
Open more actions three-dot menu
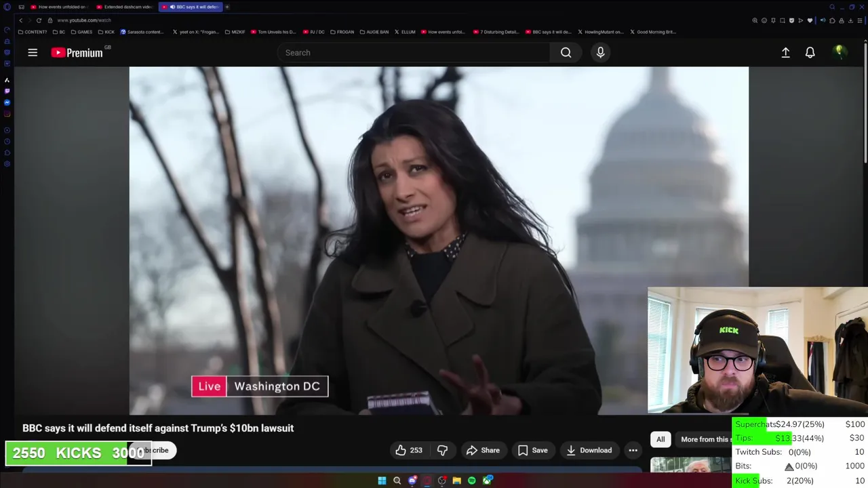coord(633,450)
